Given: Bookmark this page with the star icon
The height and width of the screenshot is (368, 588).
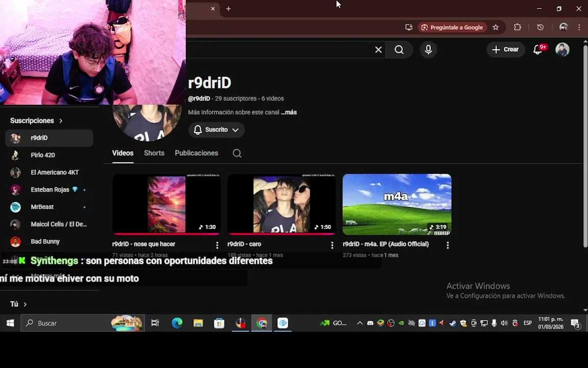Looking at the screenshot, I should pyautogui.click(x=496, y=27).
